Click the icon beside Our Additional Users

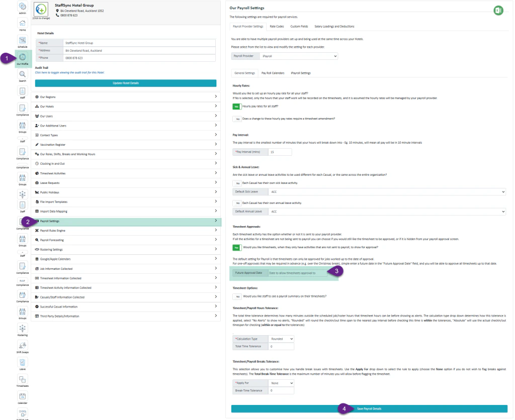point(37,125)
